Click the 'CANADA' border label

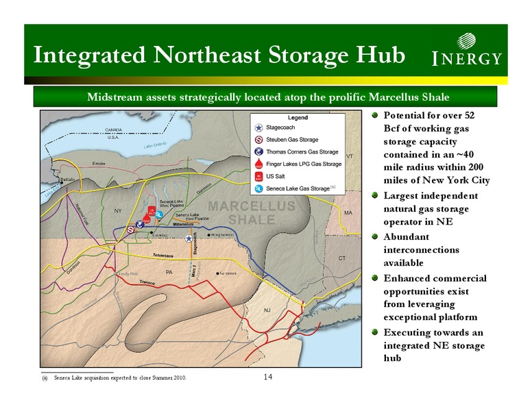click(x=113, y=130)
